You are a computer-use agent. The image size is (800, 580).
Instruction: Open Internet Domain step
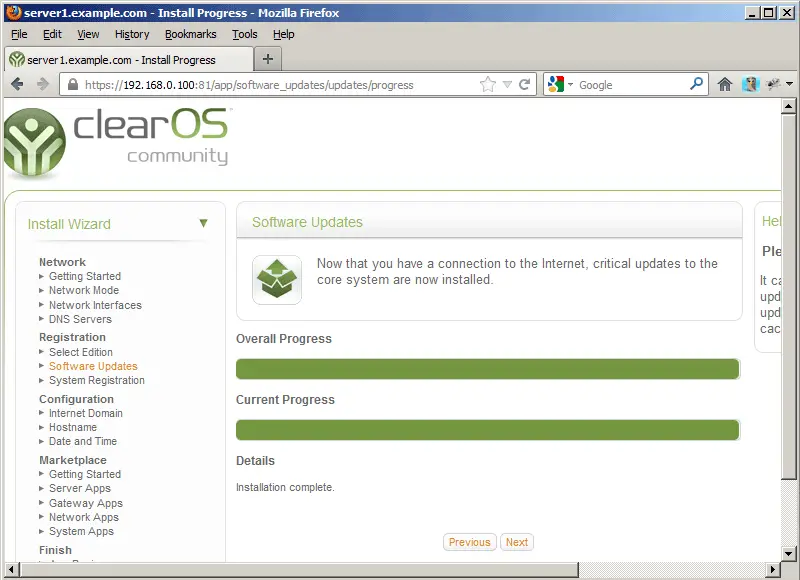86,413
